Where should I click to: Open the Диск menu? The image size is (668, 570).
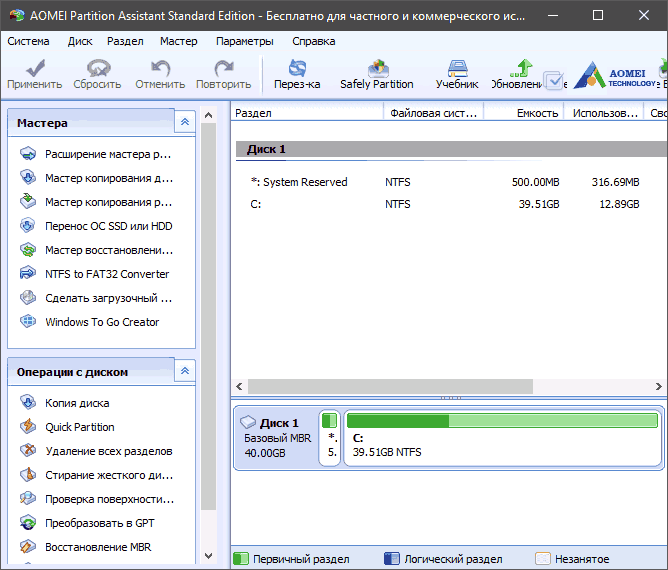pyautogui.click(x=80, y=41)
